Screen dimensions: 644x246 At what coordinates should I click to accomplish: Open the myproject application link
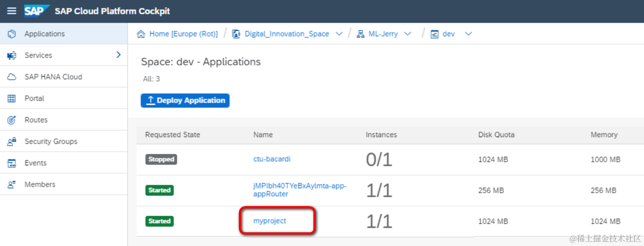(270, 221)
